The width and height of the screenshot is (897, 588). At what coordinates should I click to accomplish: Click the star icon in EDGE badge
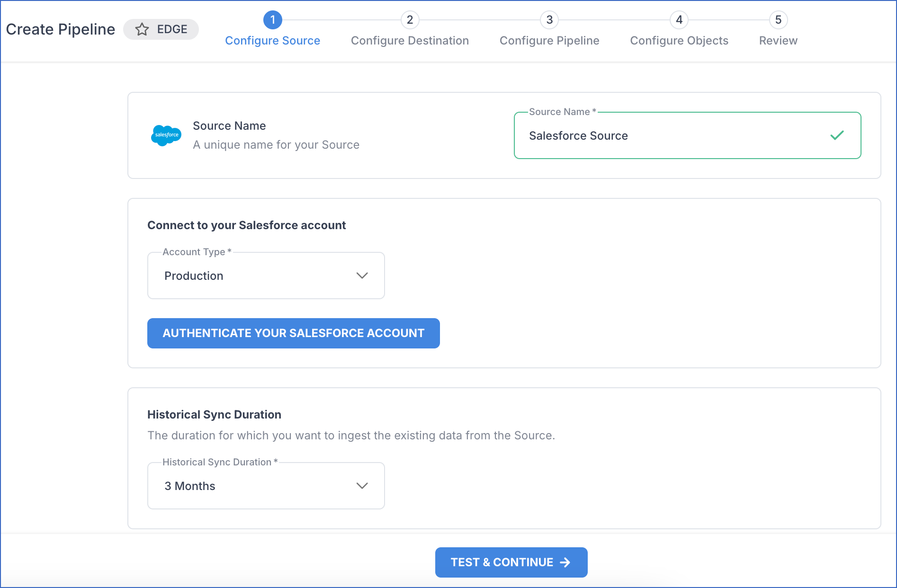[142, 29]
